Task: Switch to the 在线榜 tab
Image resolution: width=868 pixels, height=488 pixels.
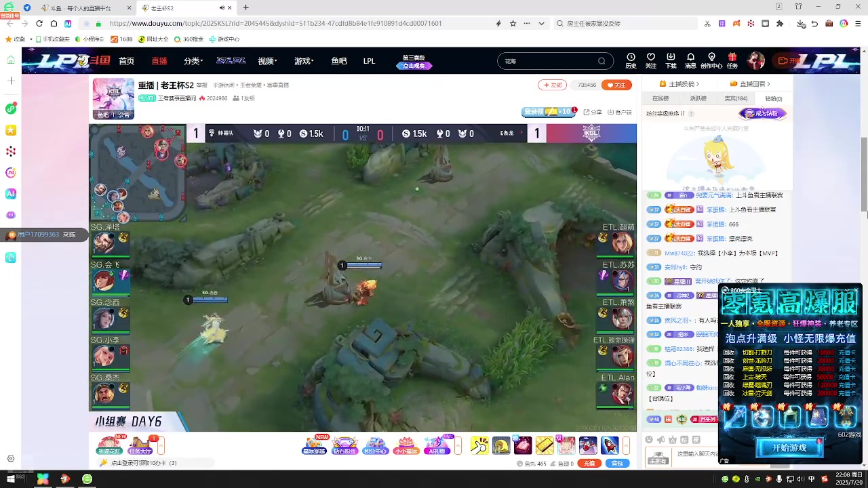Action: [660, 98]
